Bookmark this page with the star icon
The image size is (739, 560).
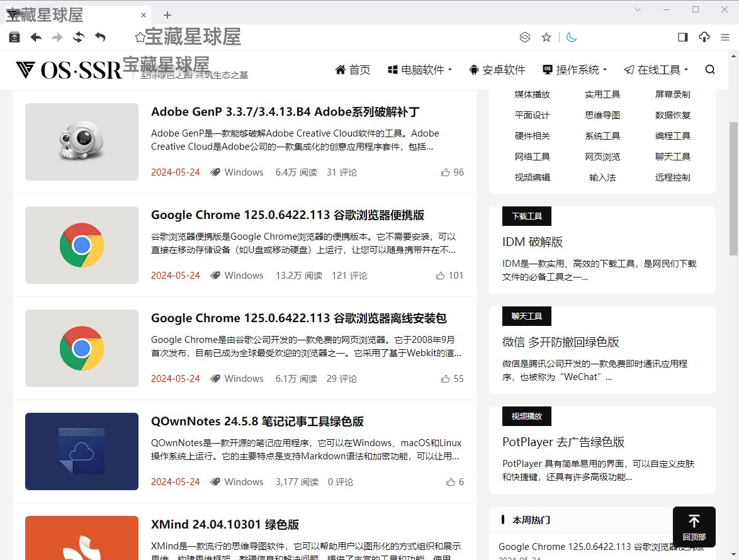[x=546, y=37]
